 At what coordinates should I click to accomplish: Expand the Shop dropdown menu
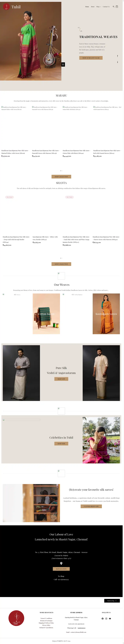99,7
